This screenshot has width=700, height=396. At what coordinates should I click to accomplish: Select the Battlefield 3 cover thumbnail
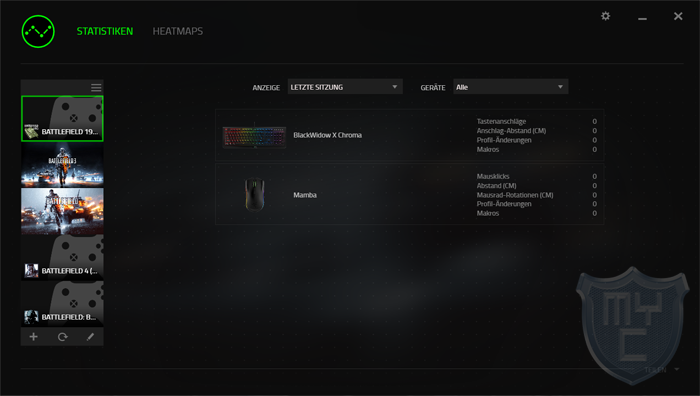[62, 165]
